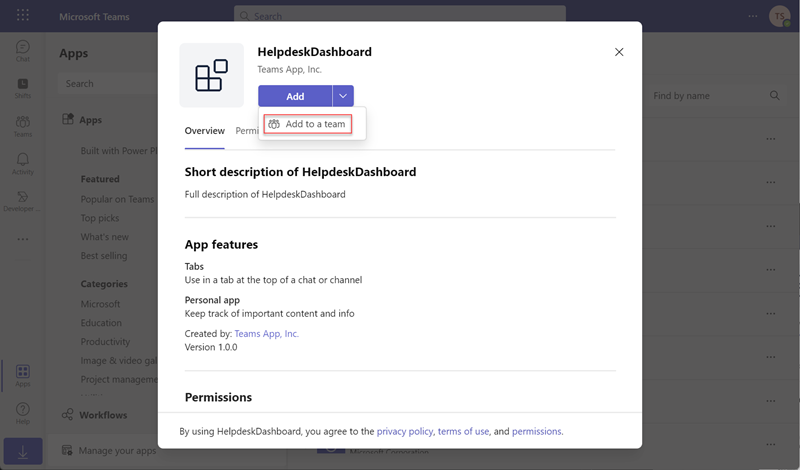Open Help in the left rail
Viewport: 800px width, 470px height.
pos(22,413)
